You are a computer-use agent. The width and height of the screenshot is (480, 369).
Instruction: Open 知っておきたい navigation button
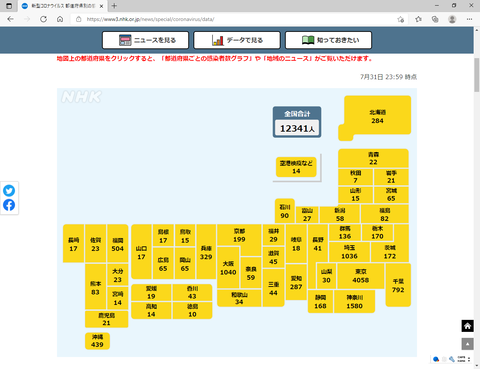click(328, 40)
